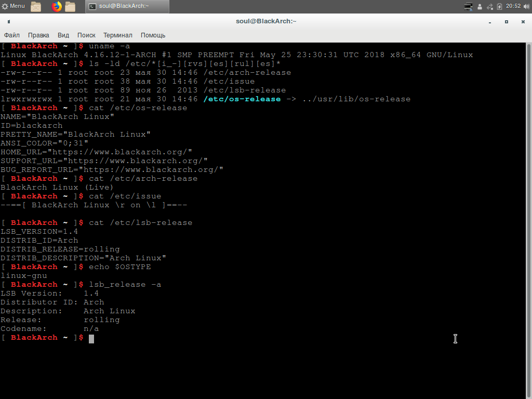Click the battery charging tray icon

pyautogui.click(x=499, y=6)
